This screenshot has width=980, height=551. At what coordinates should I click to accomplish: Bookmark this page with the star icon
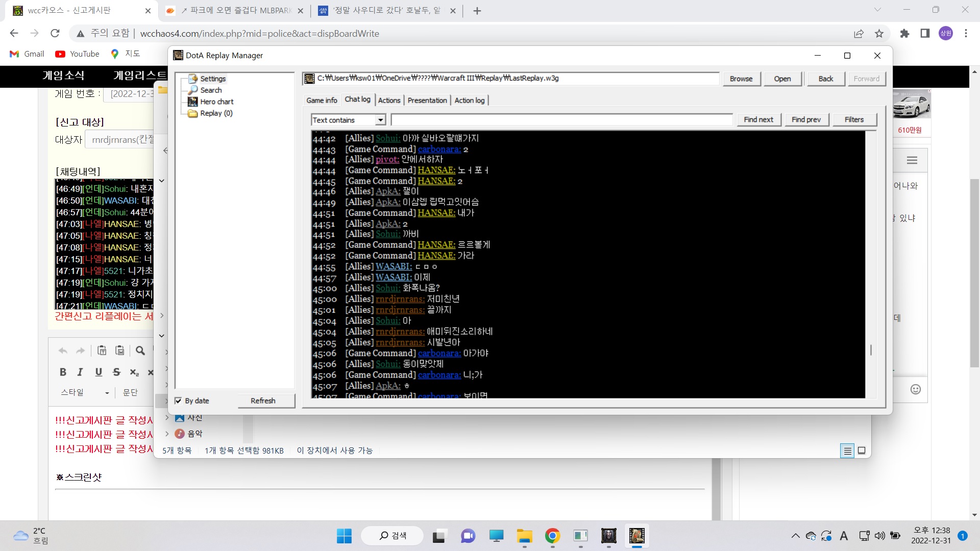click(x=879, y=34)
